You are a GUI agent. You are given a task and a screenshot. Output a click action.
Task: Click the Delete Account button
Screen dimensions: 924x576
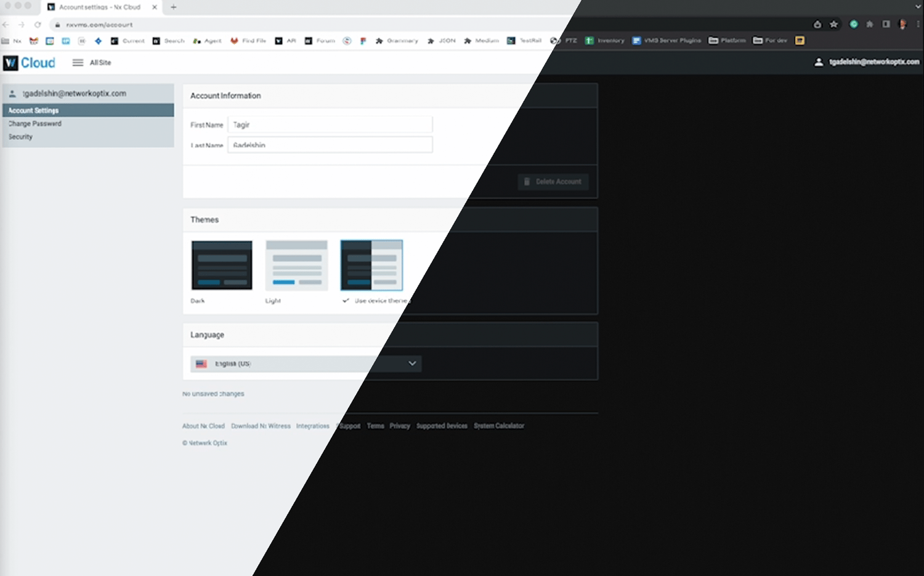pos(553,182)
